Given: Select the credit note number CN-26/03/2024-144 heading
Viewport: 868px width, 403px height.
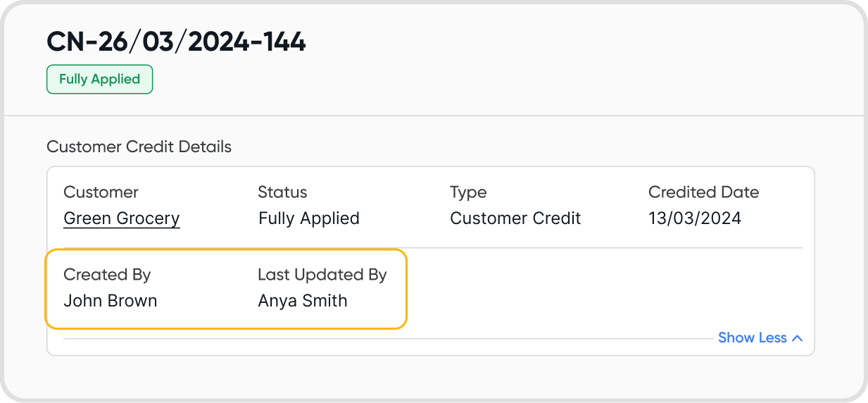Looking at the screenshot, I should (176, 42).
